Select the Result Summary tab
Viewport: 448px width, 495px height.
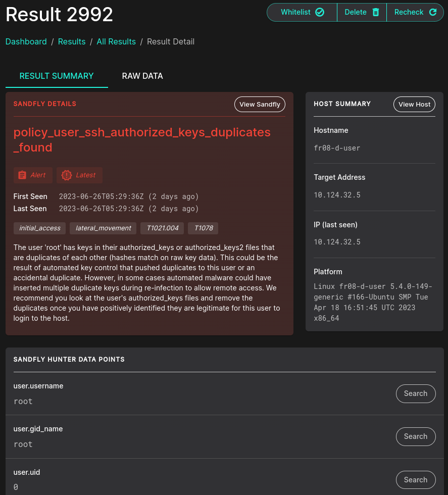pyautogui.click(x=57, y=76)
